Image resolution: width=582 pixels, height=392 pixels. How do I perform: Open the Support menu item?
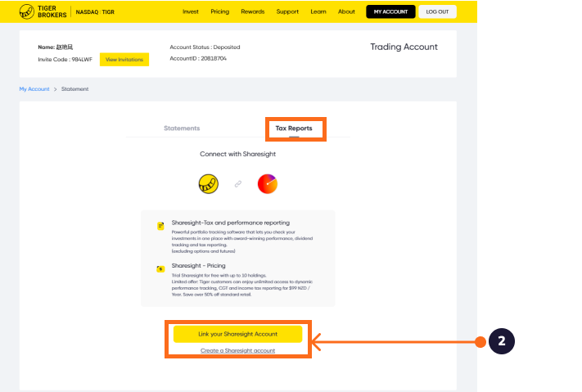tap(287, 11)
